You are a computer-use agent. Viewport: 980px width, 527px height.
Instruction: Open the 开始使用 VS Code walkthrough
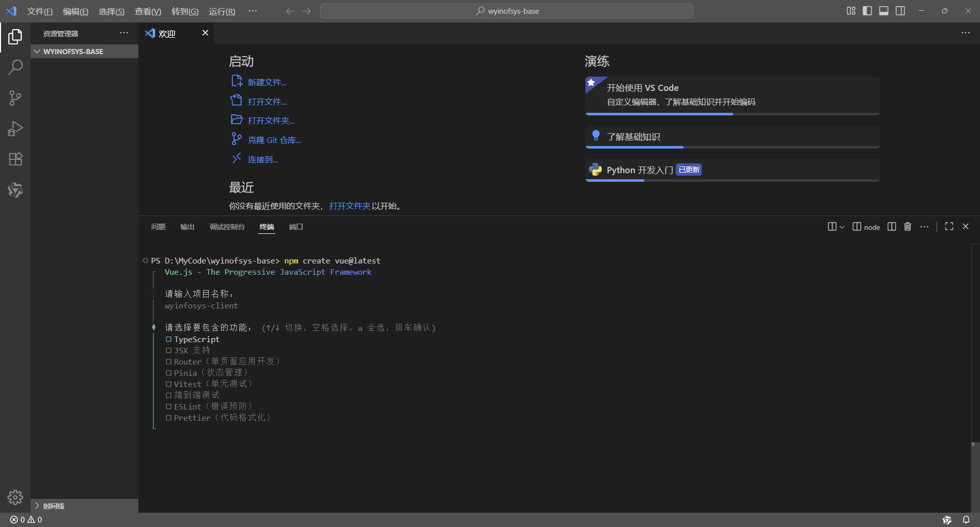tap(732, 95)
